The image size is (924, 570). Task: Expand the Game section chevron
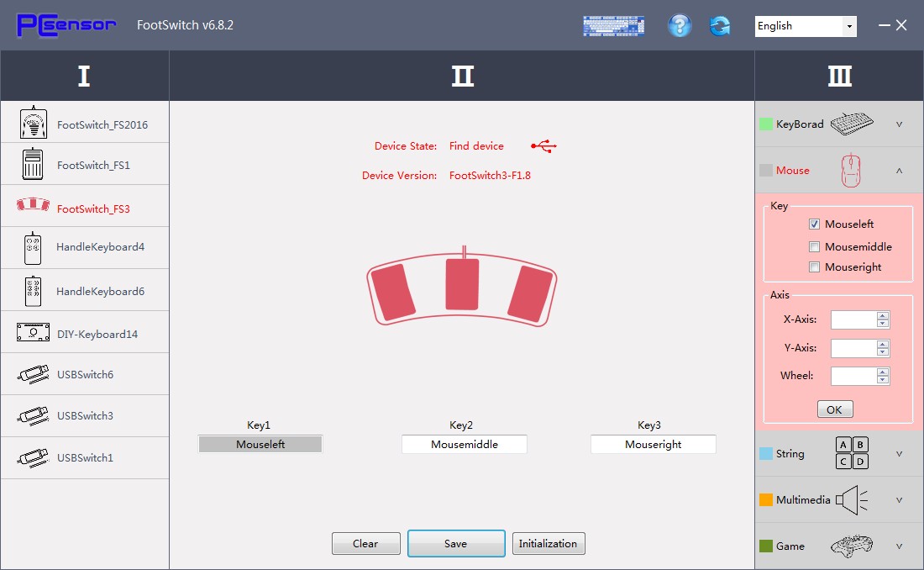pyautogui.click(x=900, y=546)
